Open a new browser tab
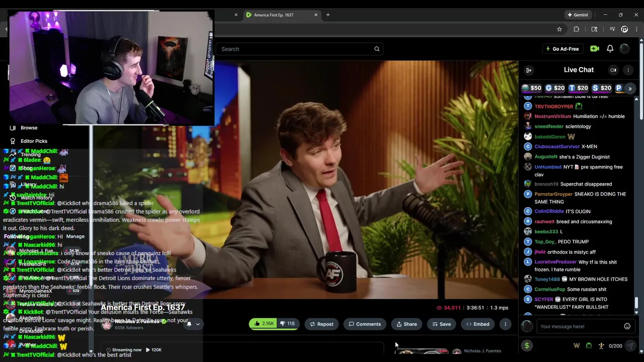Image resolution: width=644 pixels, height=362 pixels. (328, 15)
